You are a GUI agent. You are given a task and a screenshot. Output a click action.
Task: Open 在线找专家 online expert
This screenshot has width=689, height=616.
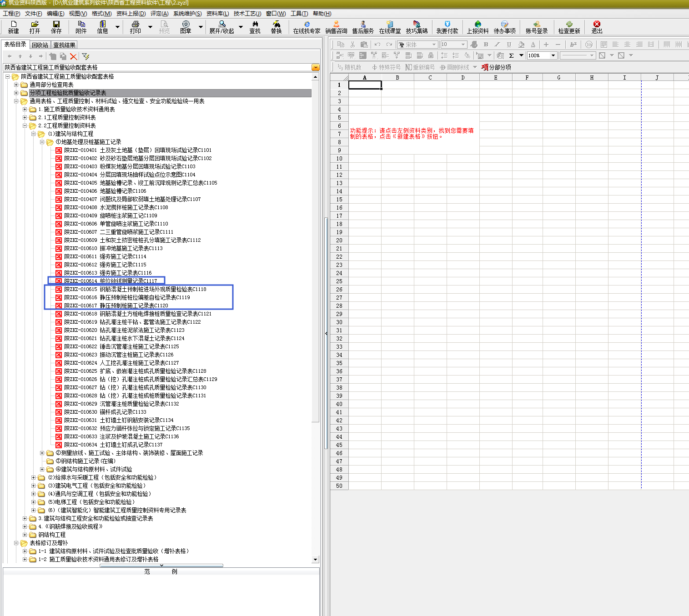(307, 27)
